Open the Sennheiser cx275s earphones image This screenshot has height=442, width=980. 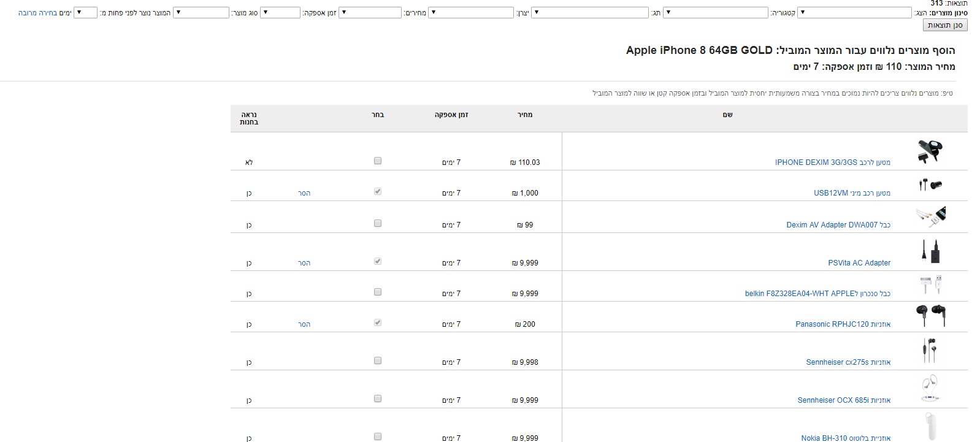point(930,350)
